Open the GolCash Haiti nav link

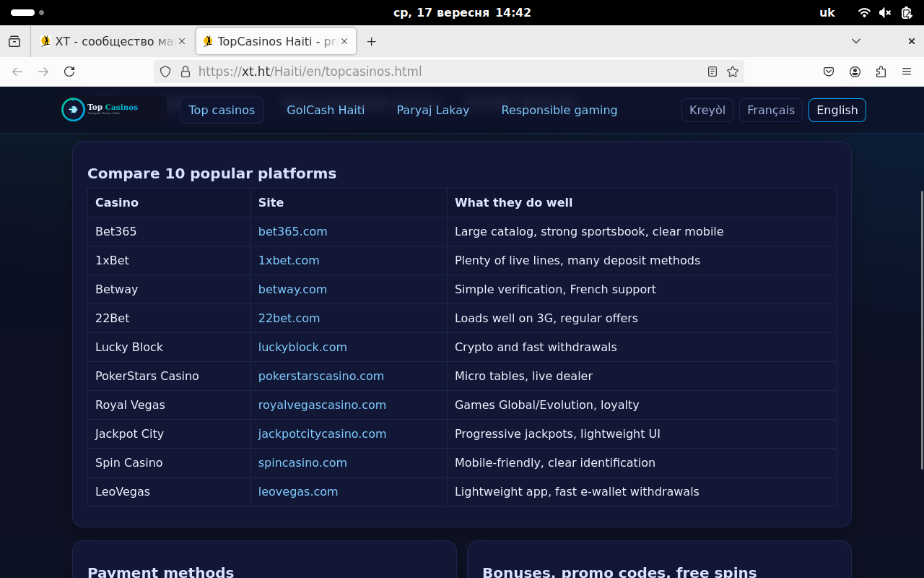[326, 110]
